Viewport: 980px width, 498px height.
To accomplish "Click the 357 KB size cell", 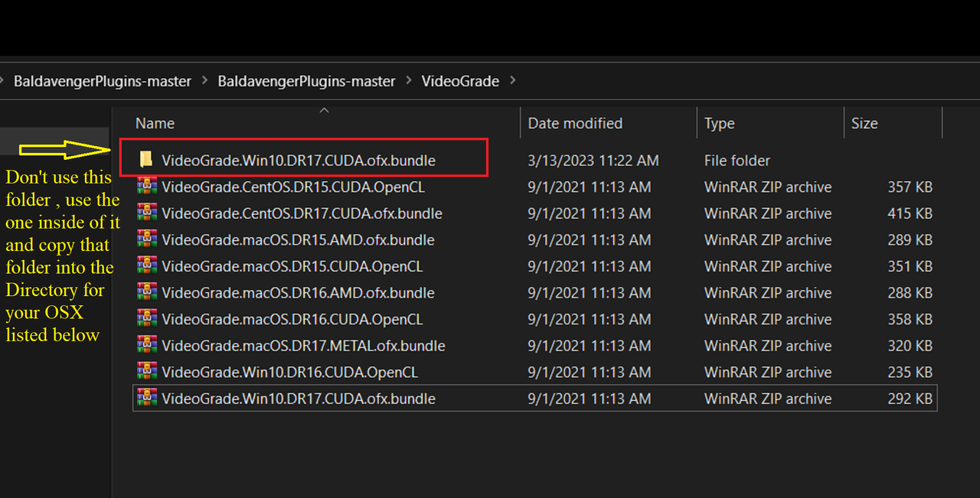I will click(x=910, y=187).
